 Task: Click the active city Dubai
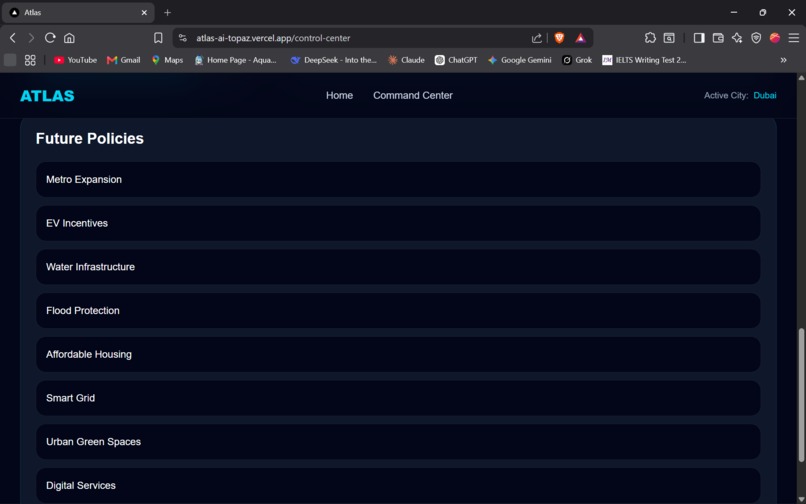764,95
